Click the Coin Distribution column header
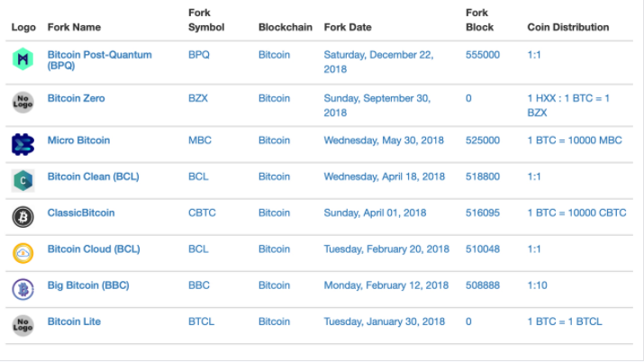Image resolution: width=644 pixels, height=362 pixels. tap(567, 28)
